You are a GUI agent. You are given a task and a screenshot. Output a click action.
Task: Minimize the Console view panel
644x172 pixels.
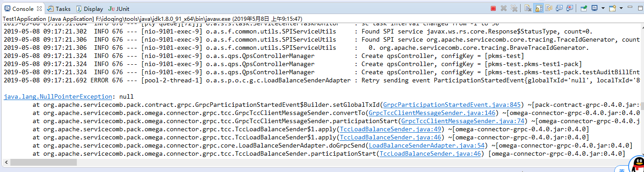point(630,7)
